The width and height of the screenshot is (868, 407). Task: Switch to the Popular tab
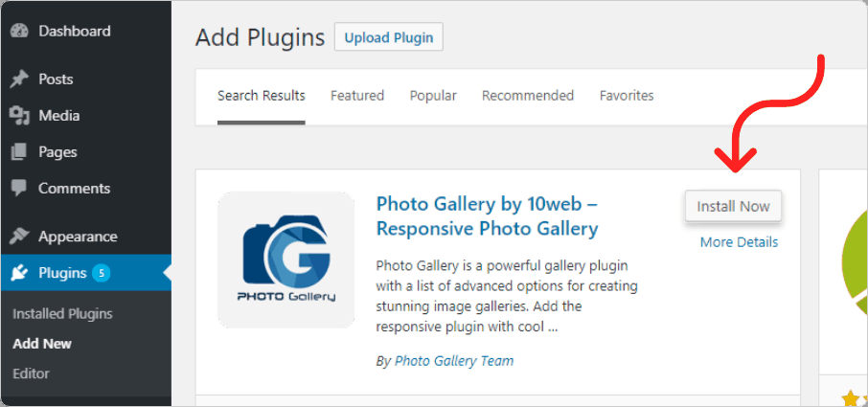(x=433, y=96)
